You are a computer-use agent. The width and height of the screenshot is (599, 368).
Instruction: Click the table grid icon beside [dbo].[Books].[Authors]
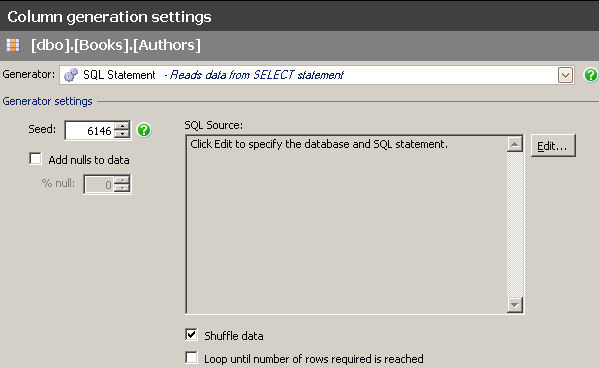[x=13, y=45]
